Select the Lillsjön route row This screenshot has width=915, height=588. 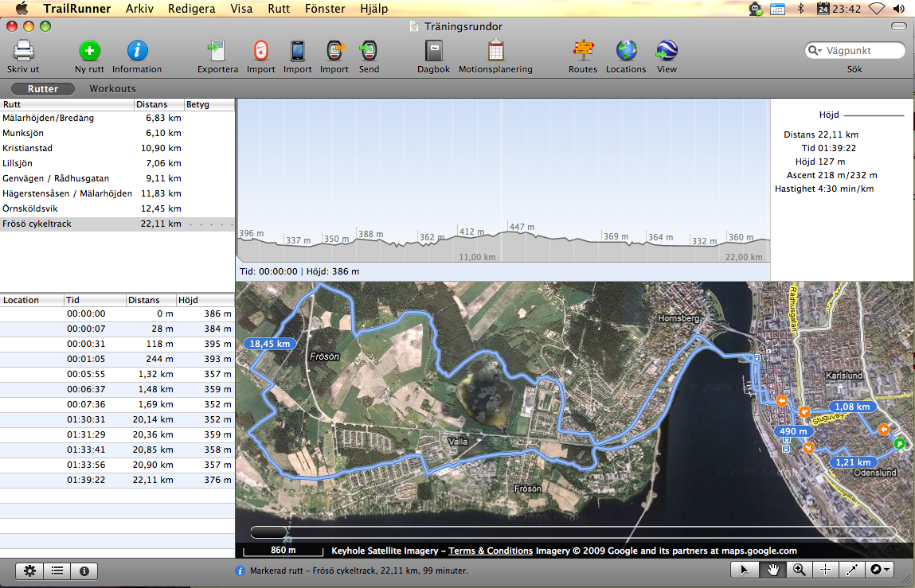tap(117, 163)
